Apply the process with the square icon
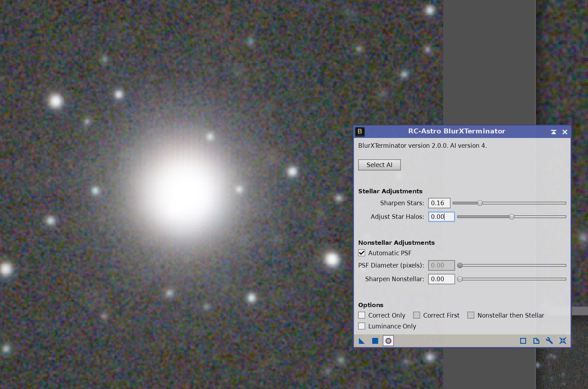 click(375, 341)
